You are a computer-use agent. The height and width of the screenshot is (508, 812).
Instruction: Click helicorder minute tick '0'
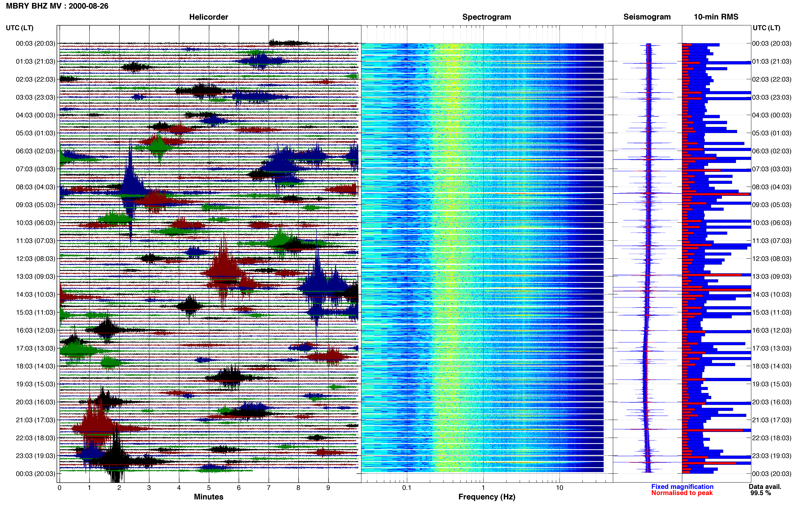point(59,488)
